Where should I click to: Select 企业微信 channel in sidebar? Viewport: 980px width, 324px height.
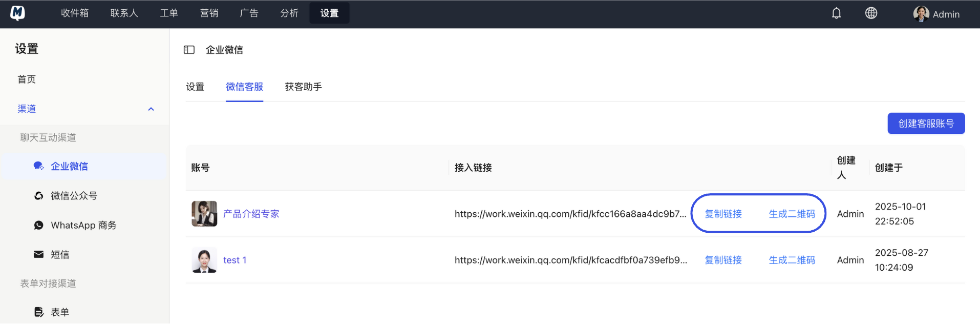pyautogui.click(x=69, y=166)
